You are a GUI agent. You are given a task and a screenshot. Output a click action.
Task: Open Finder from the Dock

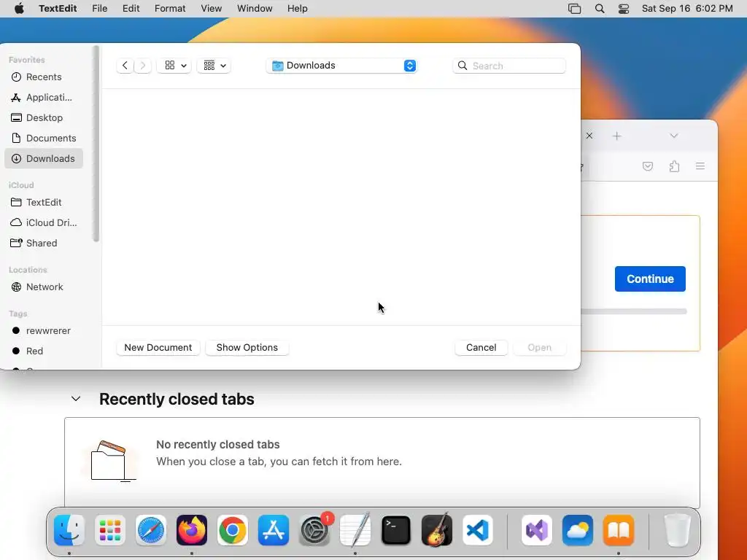pos(69,530)
